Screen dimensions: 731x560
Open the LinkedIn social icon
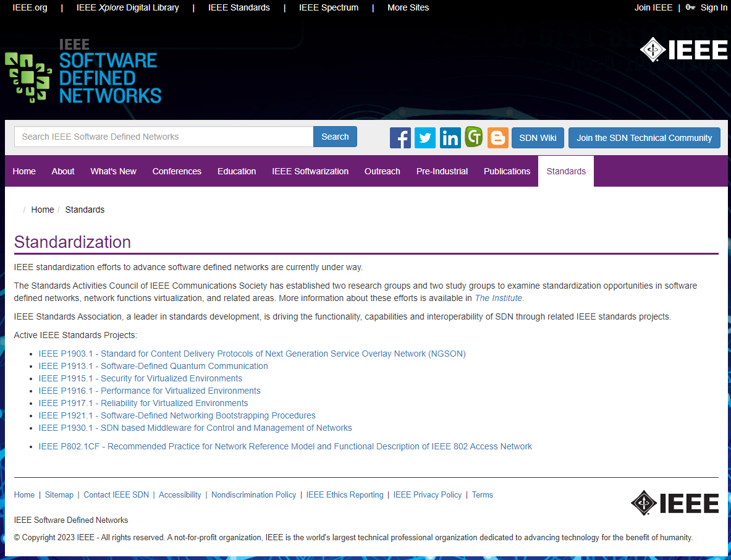point(450,138)
